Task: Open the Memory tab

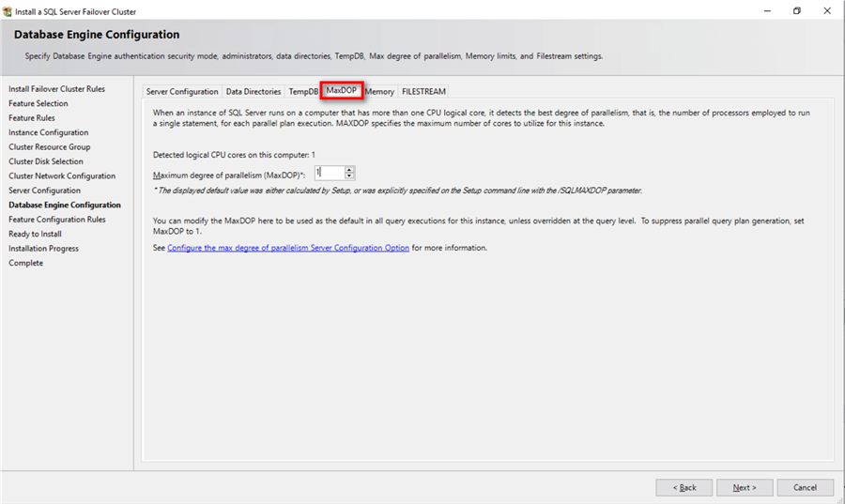Action: [x=380, y=92]
